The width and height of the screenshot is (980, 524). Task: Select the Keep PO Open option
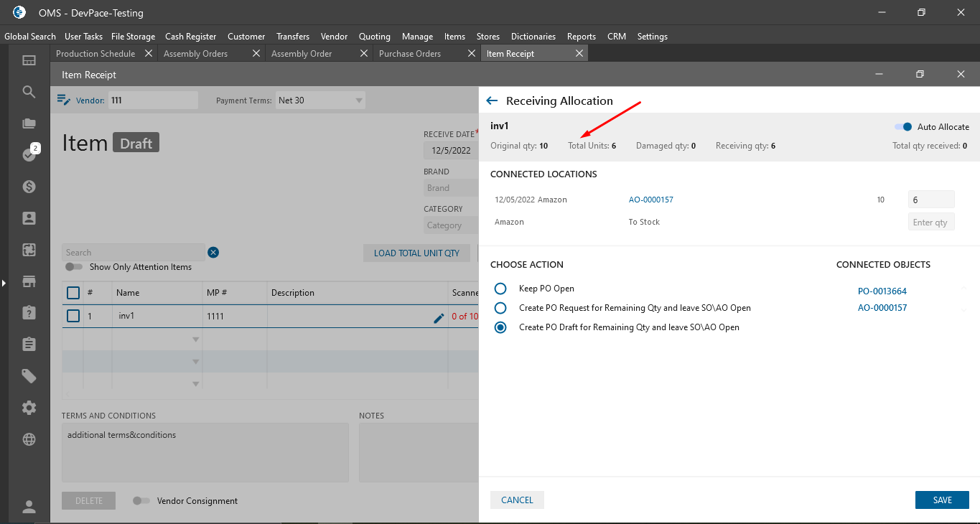[x=500, y=289]
